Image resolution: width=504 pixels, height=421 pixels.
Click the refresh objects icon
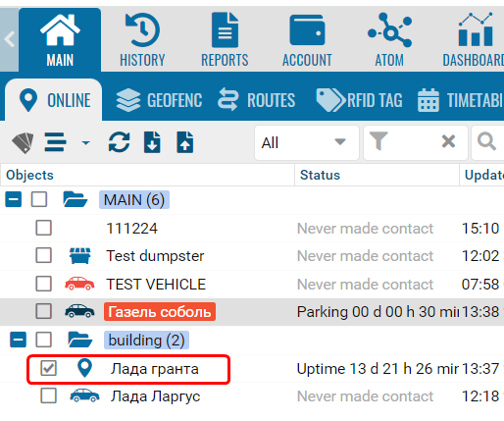119,142
